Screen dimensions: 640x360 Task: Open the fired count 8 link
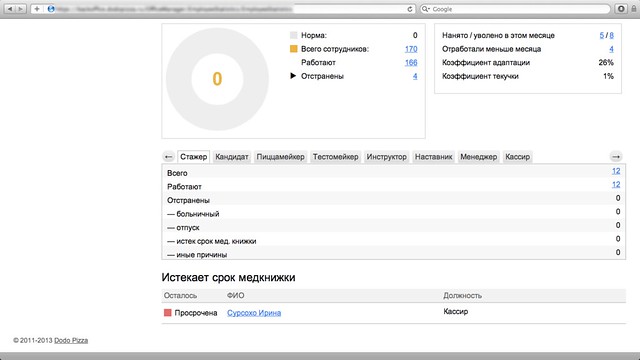(x=611, y=36)
